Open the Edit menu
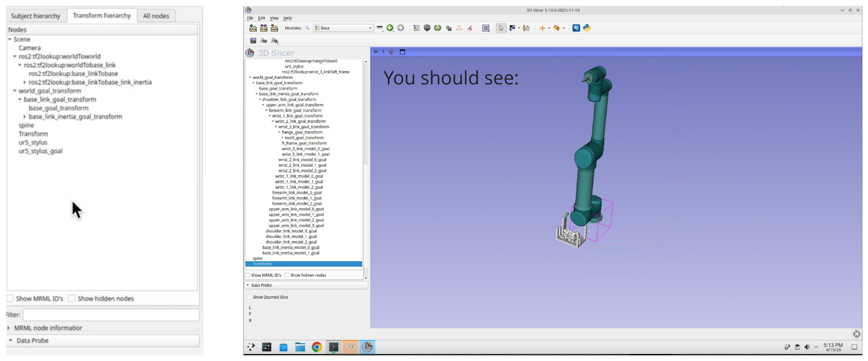868x361 pixels. (261, 18)
